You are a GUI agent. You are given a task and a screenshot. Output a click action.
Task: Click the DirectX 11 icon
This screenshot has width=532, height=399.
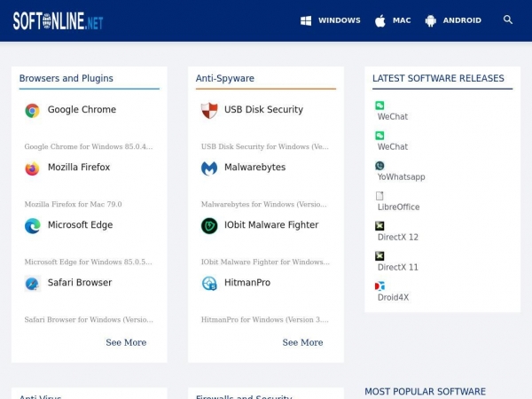(379, 256)
